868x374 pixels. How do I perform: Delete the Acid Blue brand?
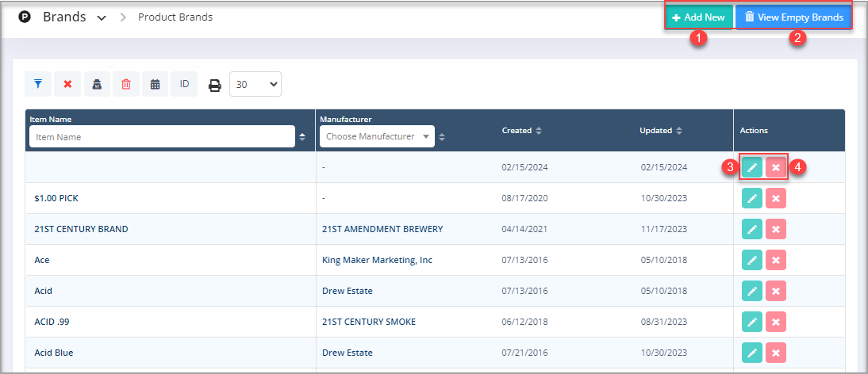(x=776, y=353)
